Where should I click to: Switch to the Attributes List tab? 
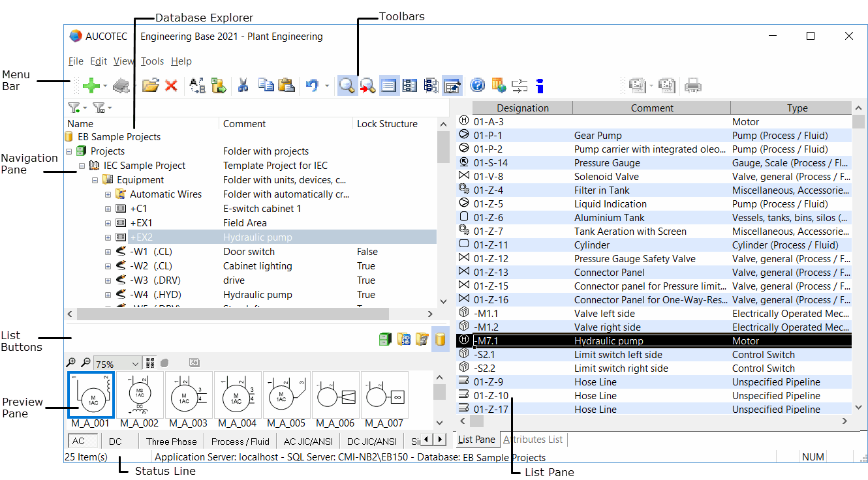[x=533, y=440]
